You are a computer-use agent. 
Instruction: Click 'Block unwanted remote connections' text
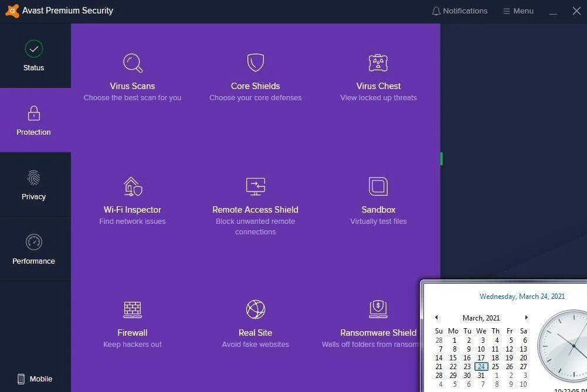[255, 227]
